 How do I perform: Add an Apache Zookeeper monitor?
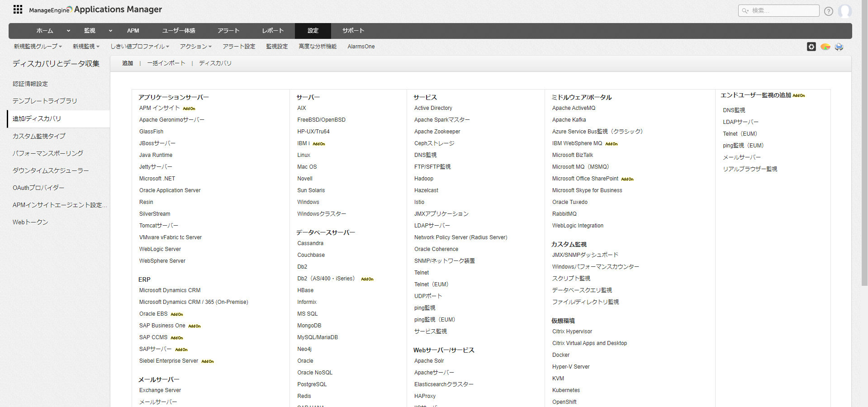(437, 132)
